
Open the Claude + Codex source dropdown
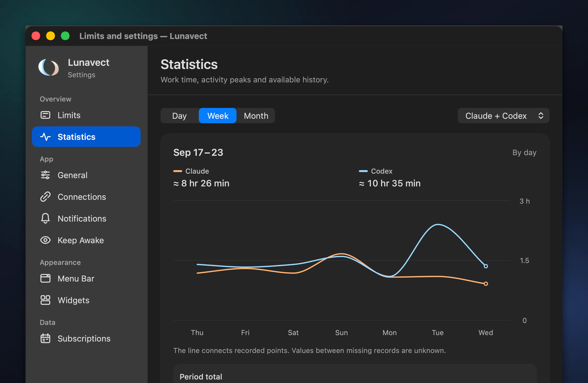click(x=503, y=116)
